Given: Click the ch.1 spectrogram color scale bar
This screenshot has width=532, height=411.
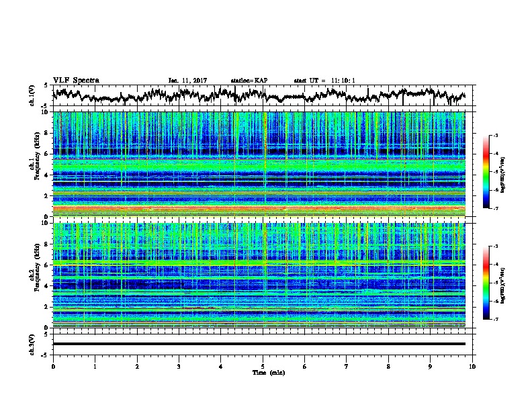Looking at the screenshot, I should [x=486, y=172].
